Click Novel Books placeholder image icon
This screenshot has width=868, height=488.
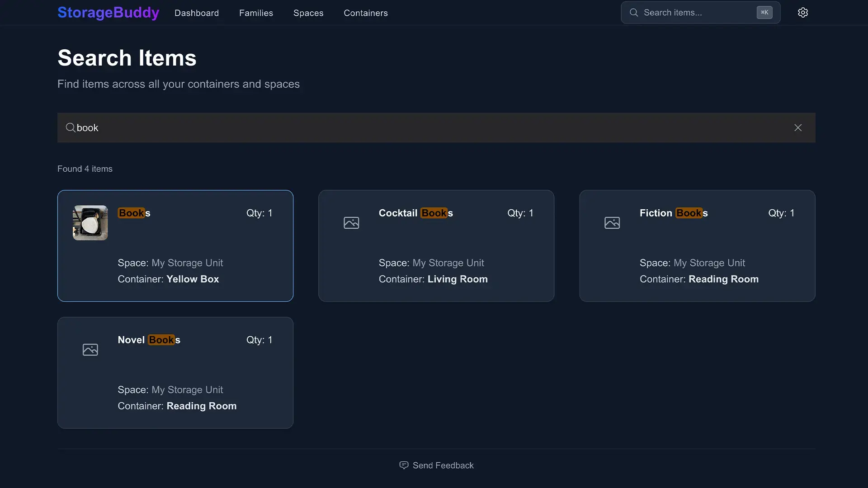point(90,350)
